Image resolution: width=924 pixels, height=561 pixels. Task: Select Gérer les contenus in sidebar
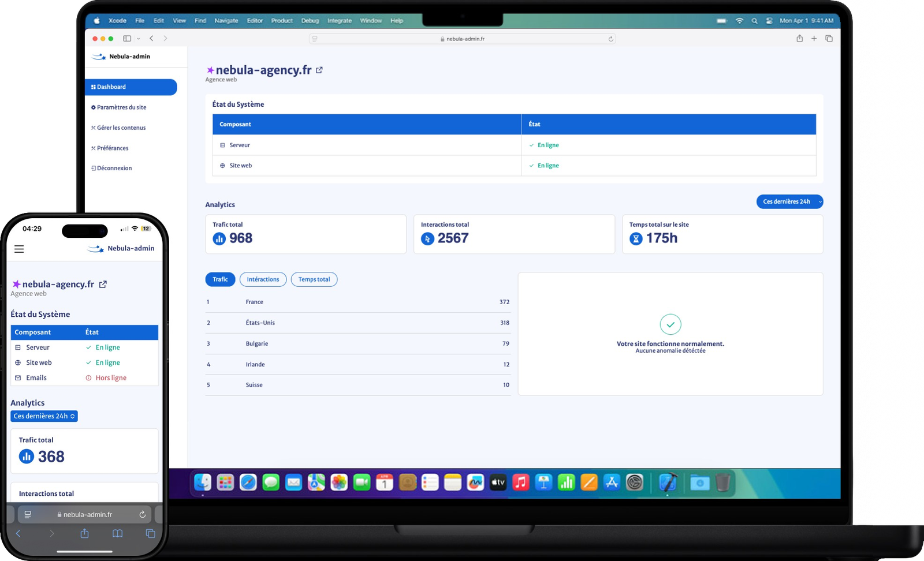click(x=121, y=128)
